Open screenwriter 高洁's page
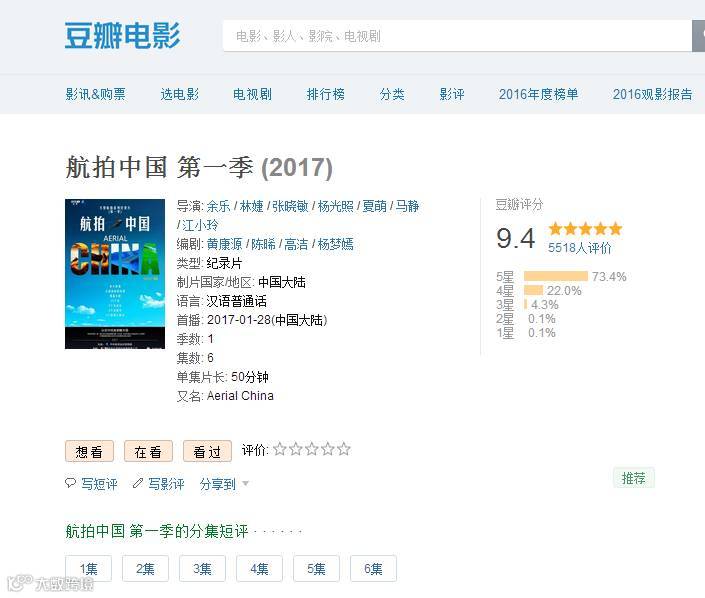Screen dimensions: 705x598 296,244
